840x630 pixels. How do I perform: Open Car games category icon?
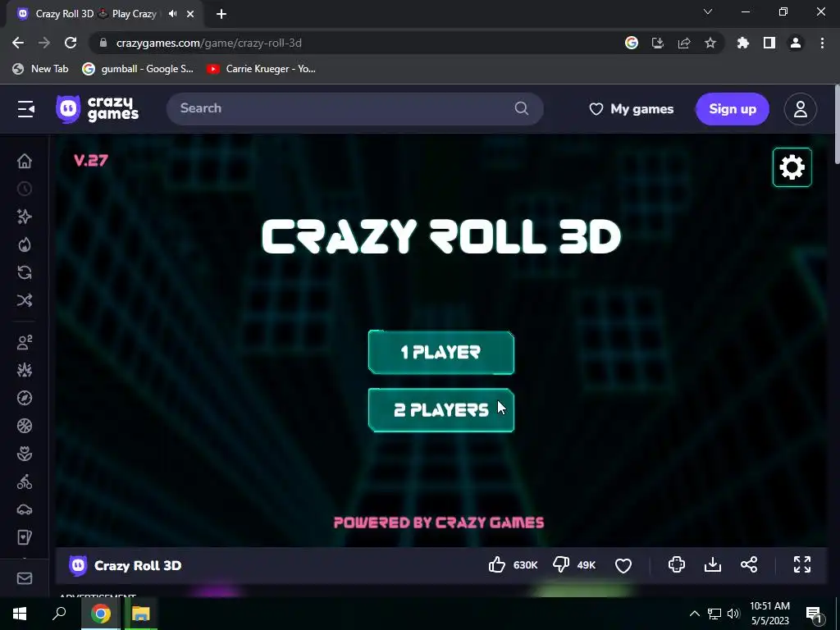25,509
